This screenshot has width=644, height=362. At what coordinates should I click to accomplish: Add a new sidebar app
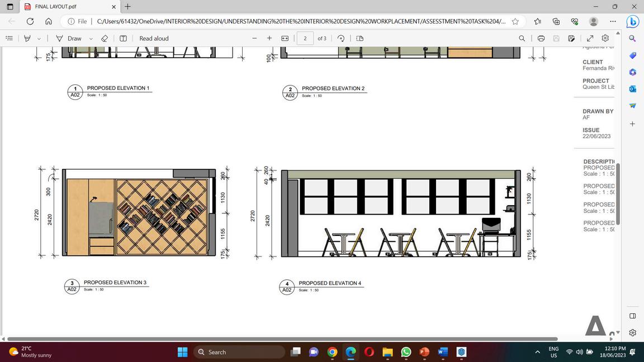(x=632, y=123)
